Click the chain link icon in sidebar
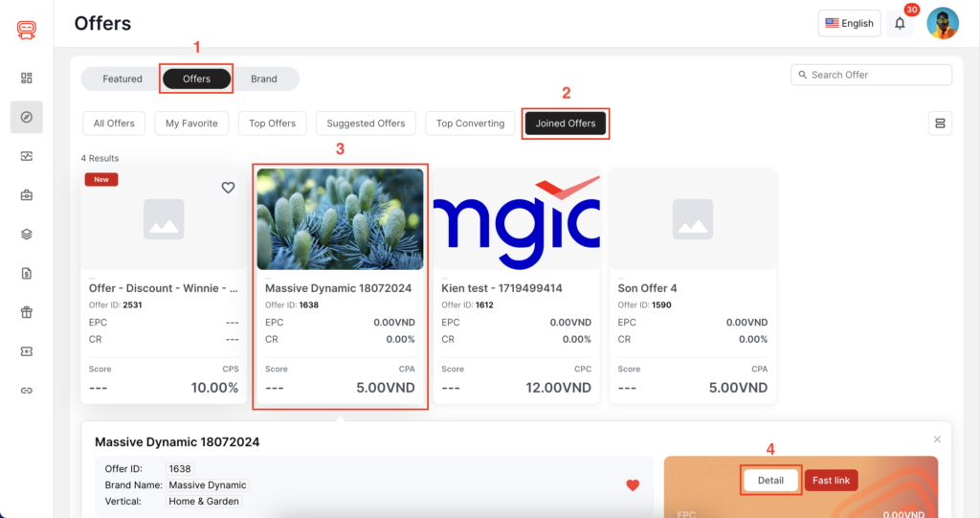Screen dimensions: 980x518 (26, 391)
